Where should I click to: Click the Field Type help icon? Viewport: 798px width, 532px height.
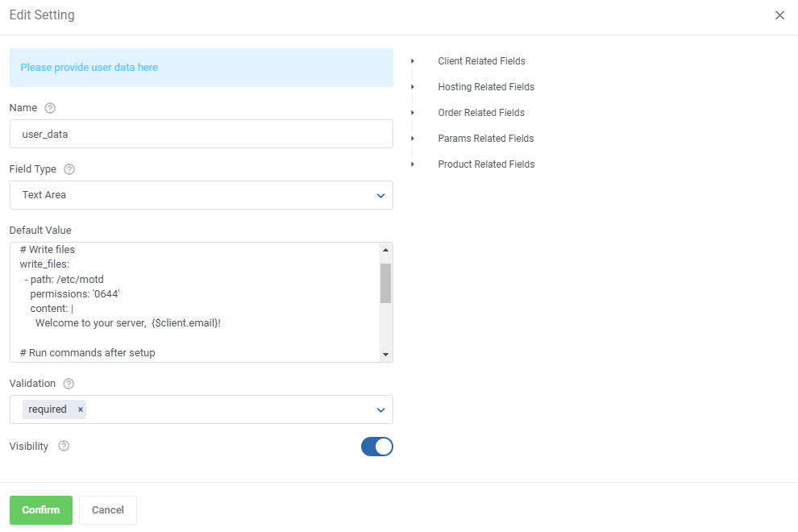pos(69,169)
